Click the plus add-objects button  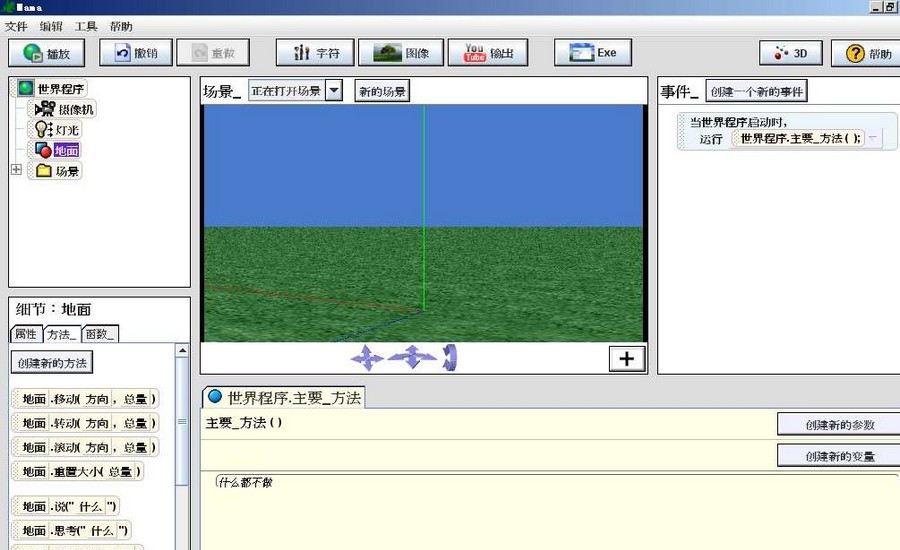pyautogui.click(x=627, y=359)
